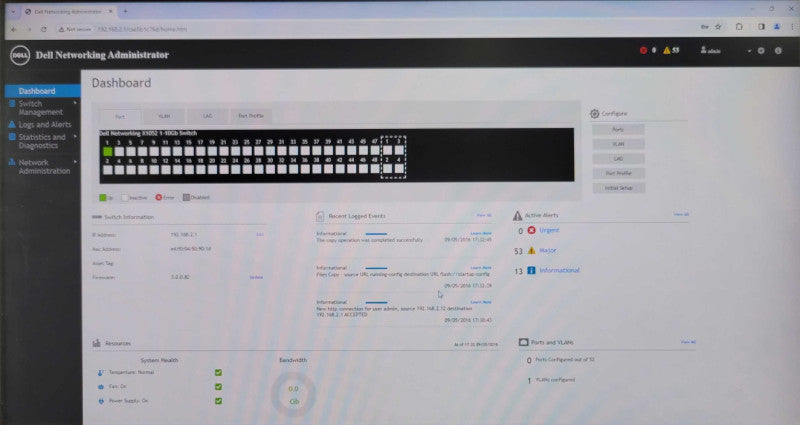Click the Resources bar chart icon
Image resolution: width=800 pixels, height=425 pixels.
(96, 343)
